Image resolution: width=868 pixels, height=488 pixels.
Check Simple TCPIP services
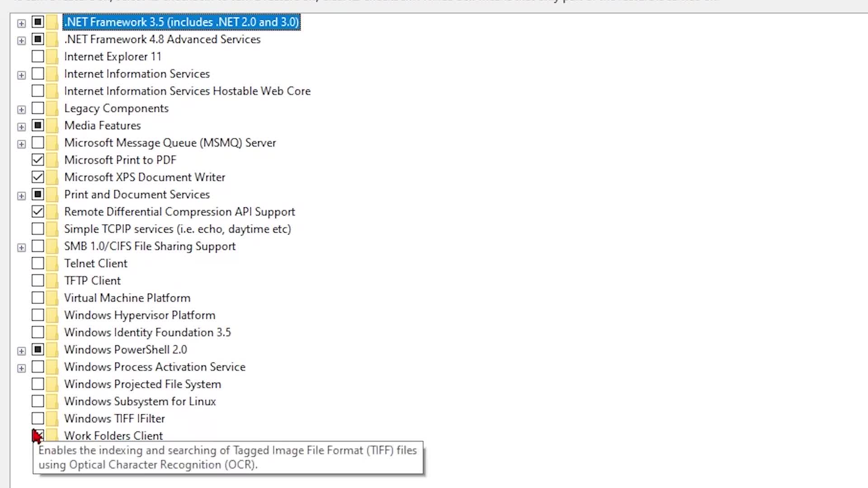pyautogui.click(x=38, y=228)
